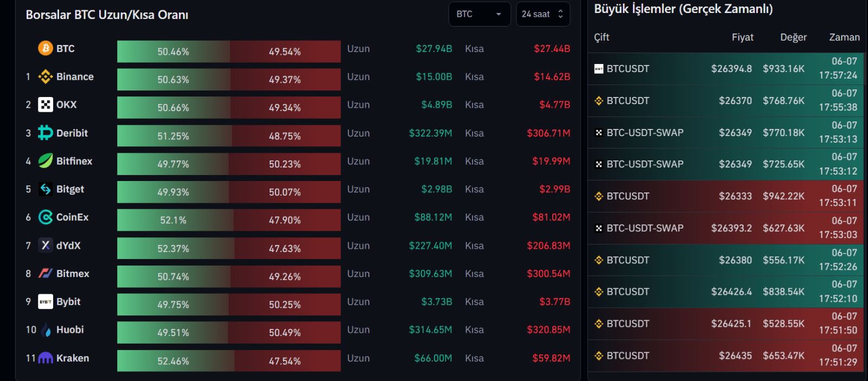The height and width of the screenshot is (381, 868).
Task: Click Binance icon of 17:52:10 trade row
Action: point(599,292)
